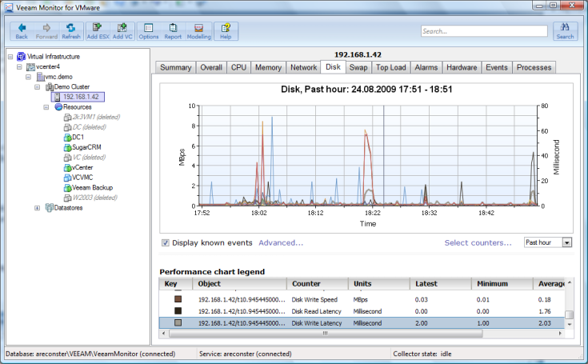Switch to the Memory tab

[268, 68]
